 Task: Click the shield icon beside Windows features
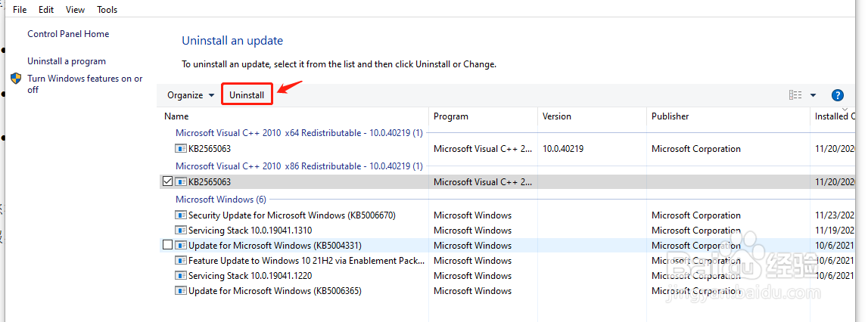tap(17, 79)
